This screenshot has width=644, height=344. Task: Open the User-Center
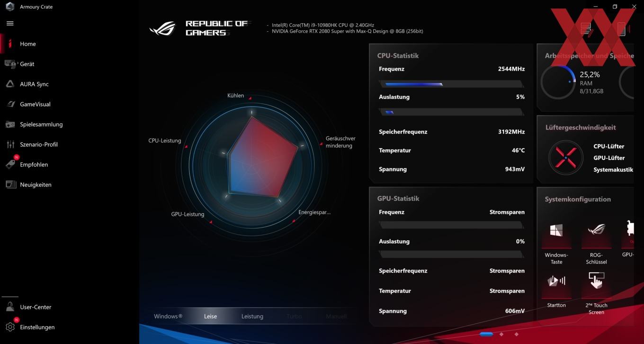[x=36, y=307]
